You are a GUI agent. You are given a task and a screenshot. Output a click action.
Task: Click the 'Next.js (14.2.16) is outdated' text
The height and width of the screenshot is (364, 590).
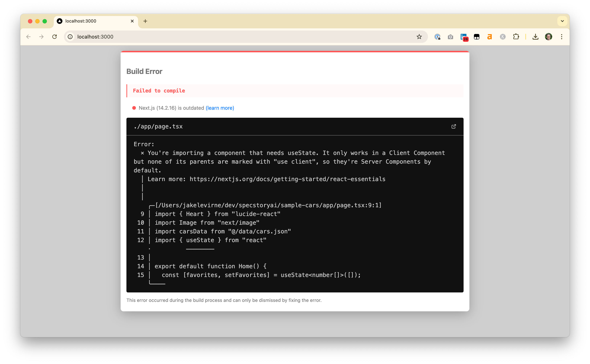tap(171, 108)
